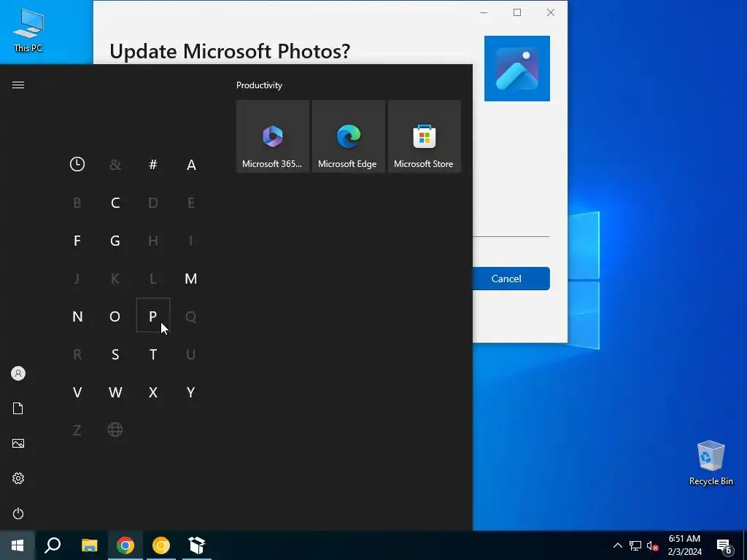Jump to apps starting with A
This screenshot has height=560, width=747.
click(191, 164)
